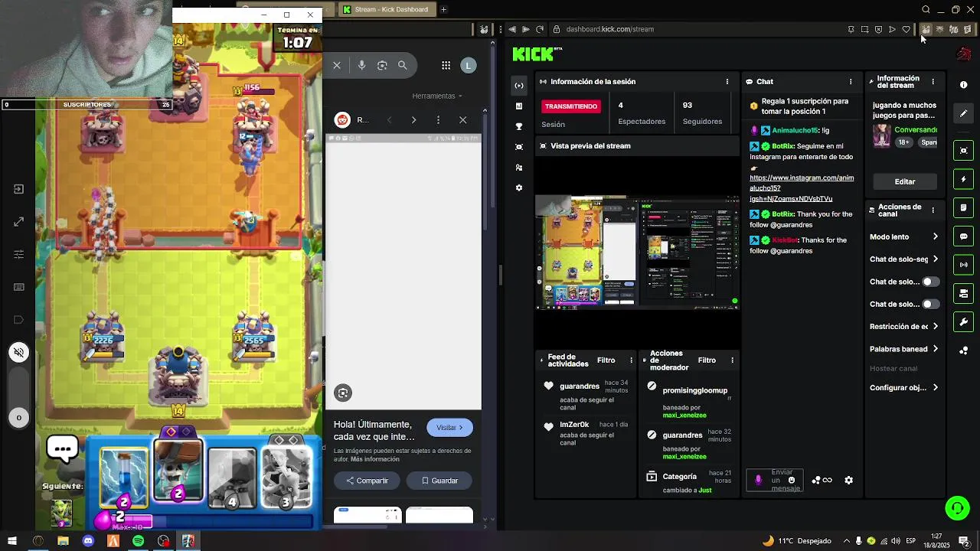Open Spotify from the taskbar
Image resolution: width=980 pixels, height=551 pixels.
tap(138, 541)
